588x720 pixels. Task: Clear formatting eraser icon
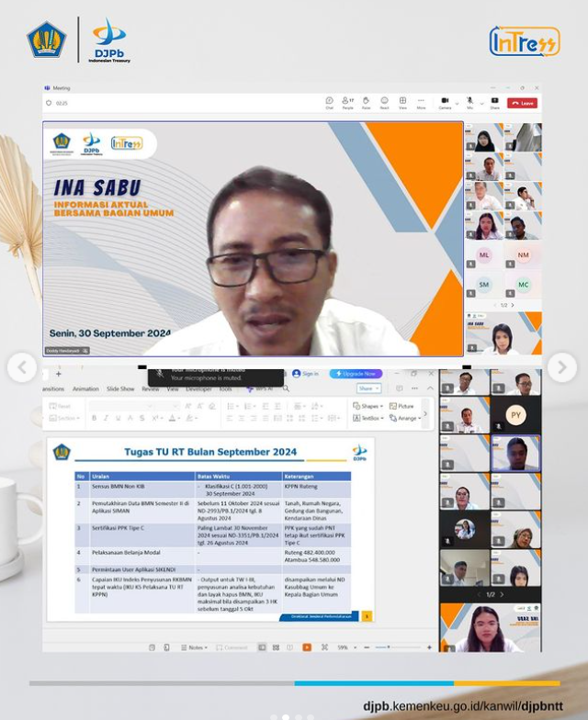tap(211, 406)
